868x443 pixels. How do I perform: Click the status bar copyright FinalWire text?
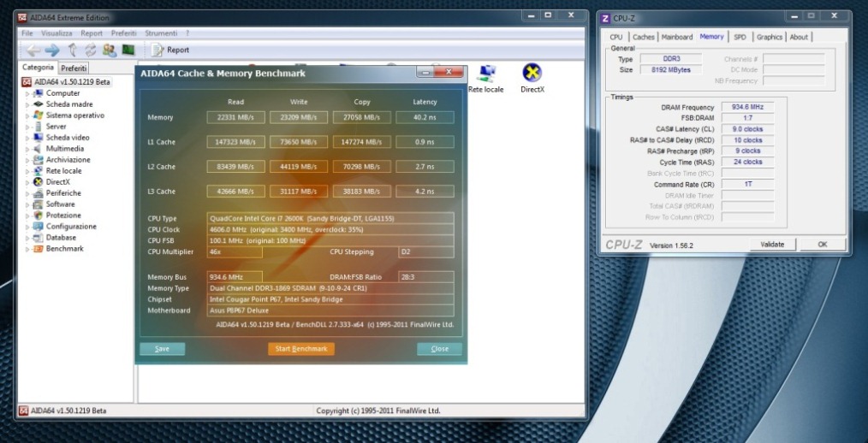coord(378,411)
